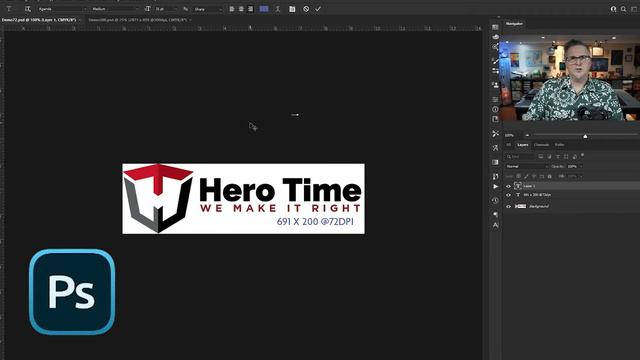The height and width of the screenshot is (360, 640).
Task: Open the font style Medium dropdown
Action: [114, 9]
